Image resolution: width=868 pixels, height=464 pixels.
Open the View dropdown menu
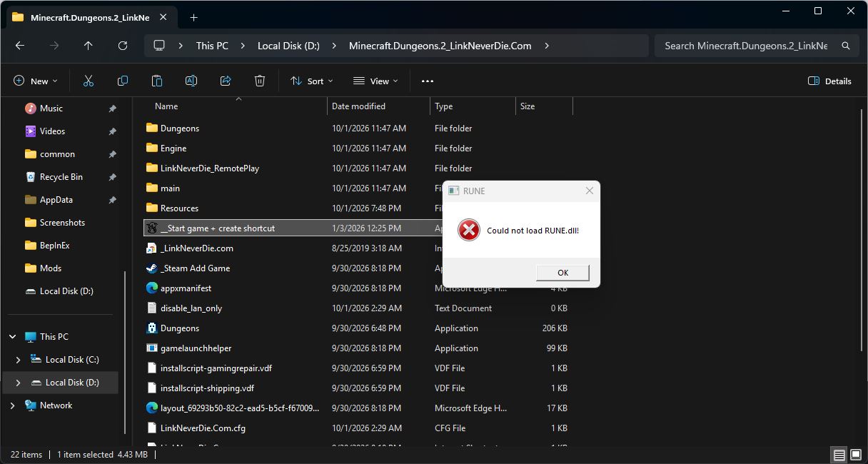click(x=376, y=81)
